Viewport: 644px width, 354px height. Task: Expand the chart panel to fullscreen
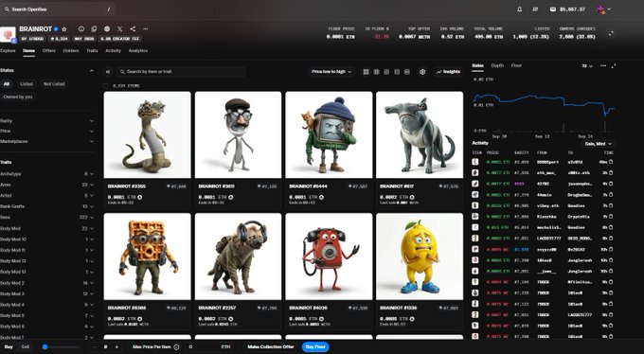614,65
